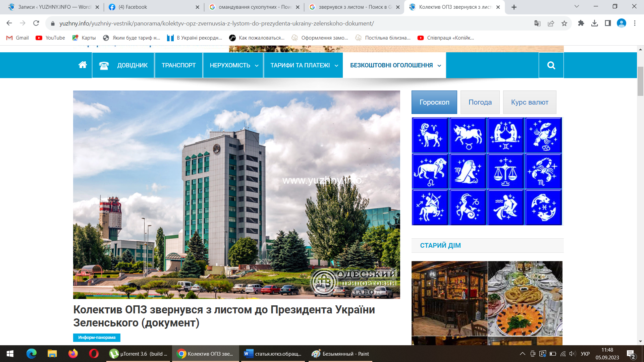This screenshot has height=362, width=644.
Task: Go to the site home icon
Action: click(x=83, y=65)
